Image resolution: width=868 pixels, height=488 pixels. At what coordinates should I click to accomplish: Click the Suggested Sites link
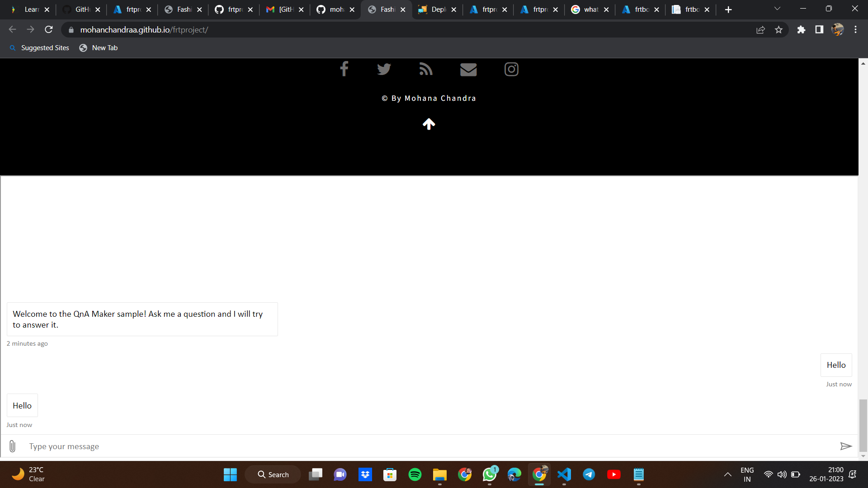point(44,47)
